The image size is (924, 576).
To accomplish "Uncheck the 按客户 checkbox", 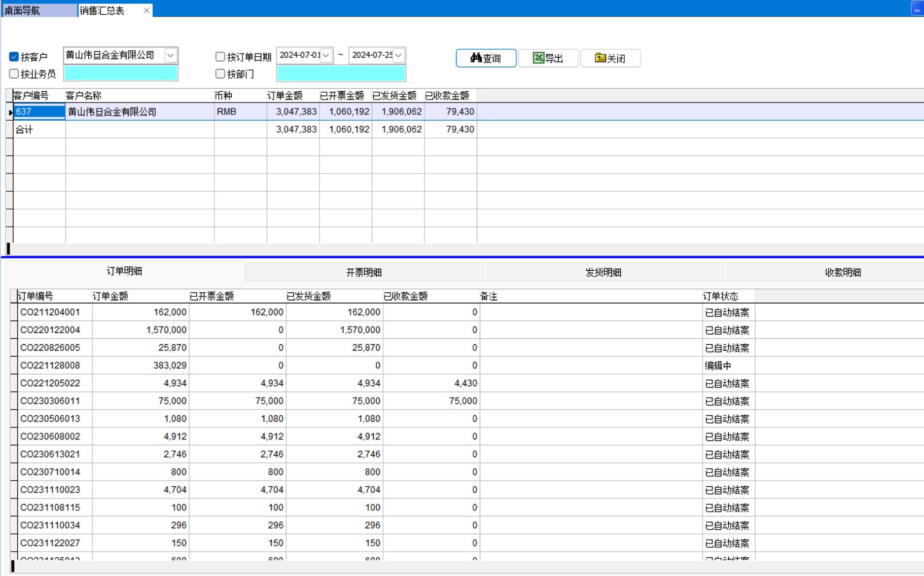I will (x=14, y=57).
